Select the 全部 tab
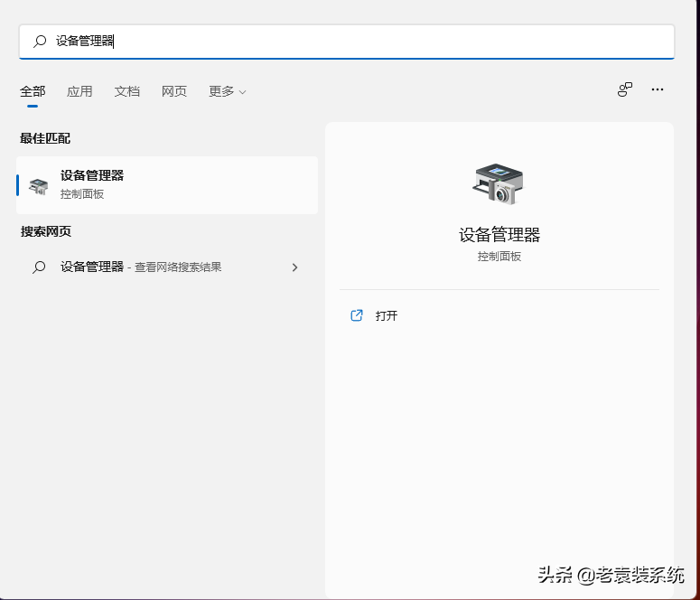700x600 pixels. click(33, 91)
